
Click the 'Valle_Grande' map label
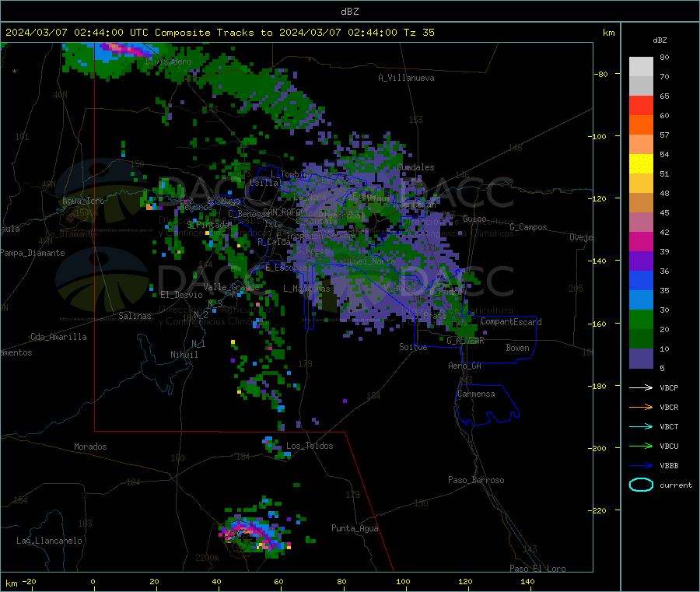[231, 287]
